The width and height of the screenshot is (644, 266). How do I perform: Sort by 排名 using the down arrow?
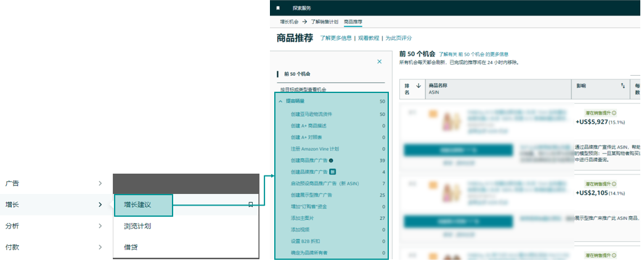(x=418, y=86)
